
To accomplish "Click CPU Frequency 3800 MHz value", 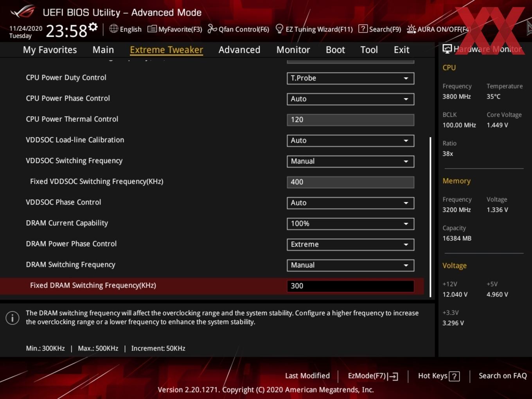I will pyautogui.click(x=457, y=96).
